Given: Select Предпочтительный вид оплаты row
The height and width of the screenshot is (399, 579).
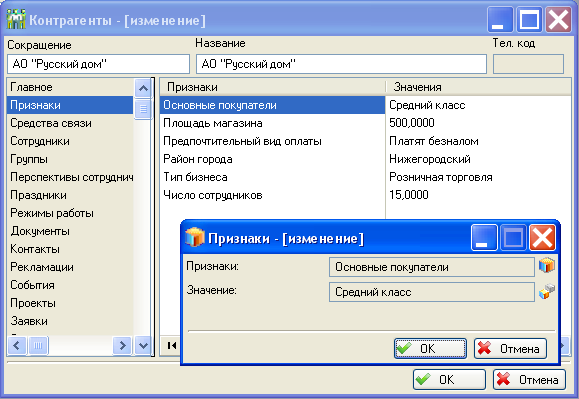Looking at the screenshot, I should 273,141.
